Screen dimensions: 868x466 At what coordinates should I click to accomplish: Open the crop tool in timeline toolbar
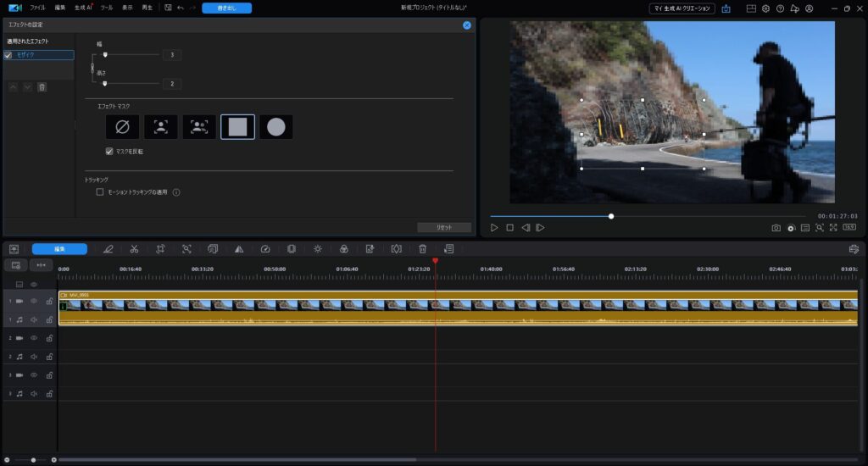coord(160,249)
